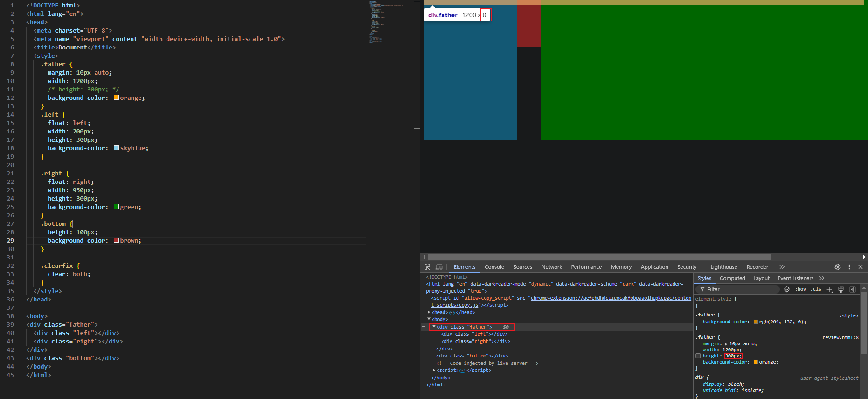Click the <!DOCTYPE html> node in DOM tree
The width and height of the screenshot is (868, 399).
(446, 277)
